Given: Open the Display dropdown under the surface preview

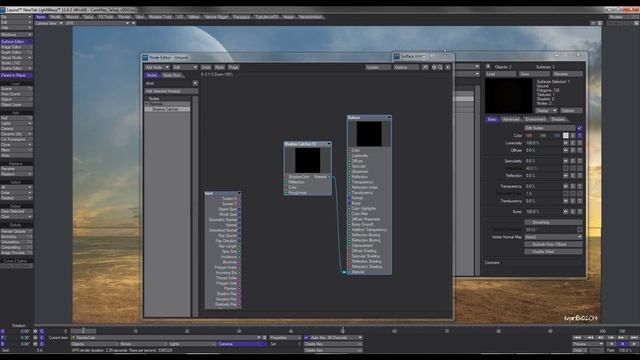Looking at the screenshot, I should [546, 111].
